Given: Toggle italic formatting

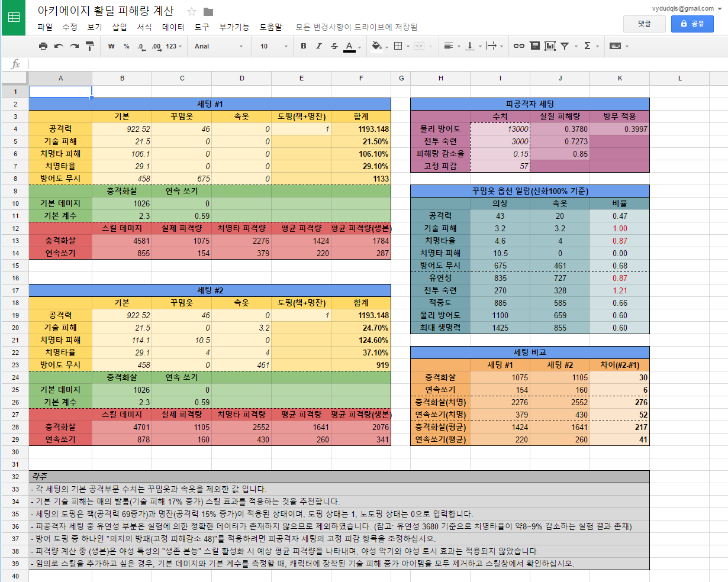Looking at the screenshot, I should tap(318, 46).
